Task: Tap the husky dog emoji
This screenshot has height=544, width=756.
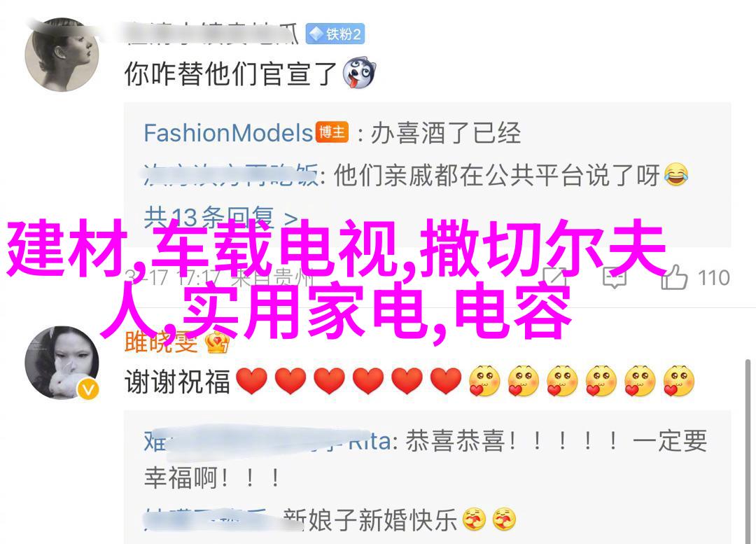Action: [x=358, y=74]
